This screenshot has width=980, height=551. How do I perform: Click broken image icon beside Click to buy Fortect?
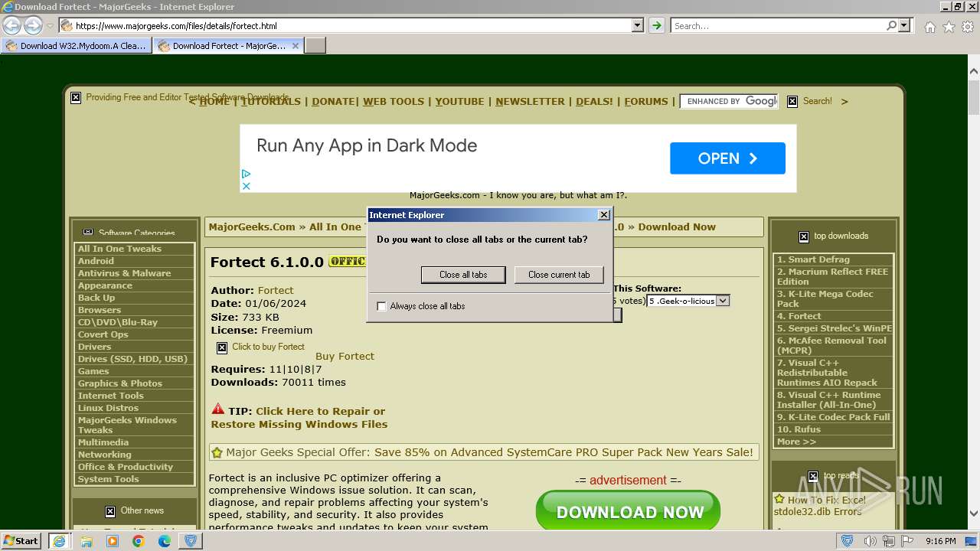click(x=222, y=347)
